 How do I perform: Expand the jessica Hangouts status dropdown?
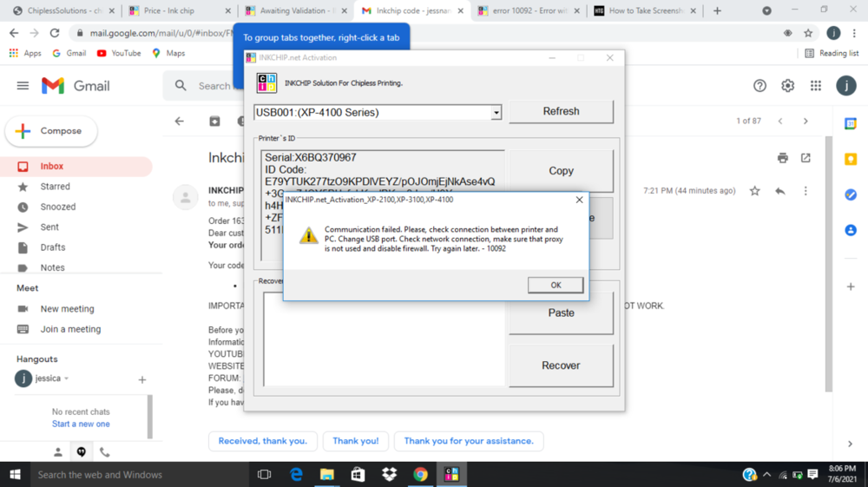coord(67,378)
